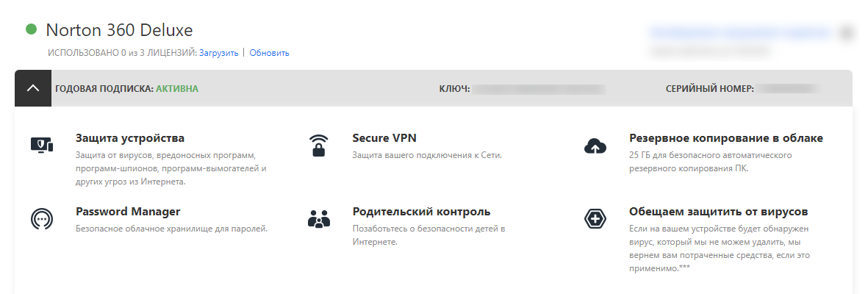Image resolution: width=868 pixels, height=294 pixels.
Task: Open the Password Manager heading
Action: [128, 212]
